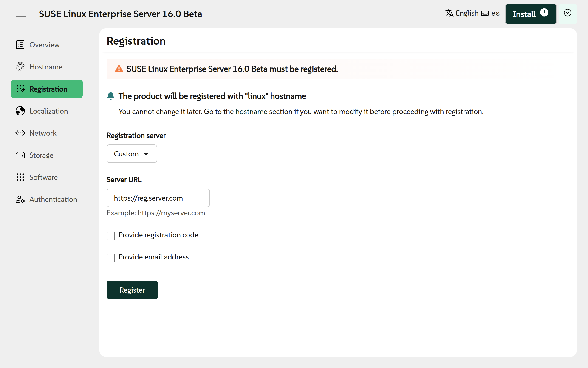
Task: Enable Provide email address checkbox
Action: [110, 258]
